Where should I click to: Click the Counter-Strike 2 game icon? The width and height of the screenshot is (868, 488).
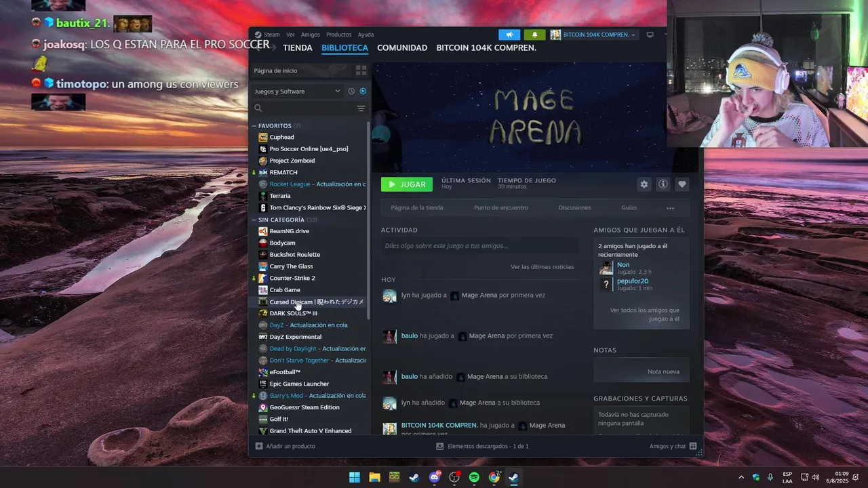click(263, 278)
